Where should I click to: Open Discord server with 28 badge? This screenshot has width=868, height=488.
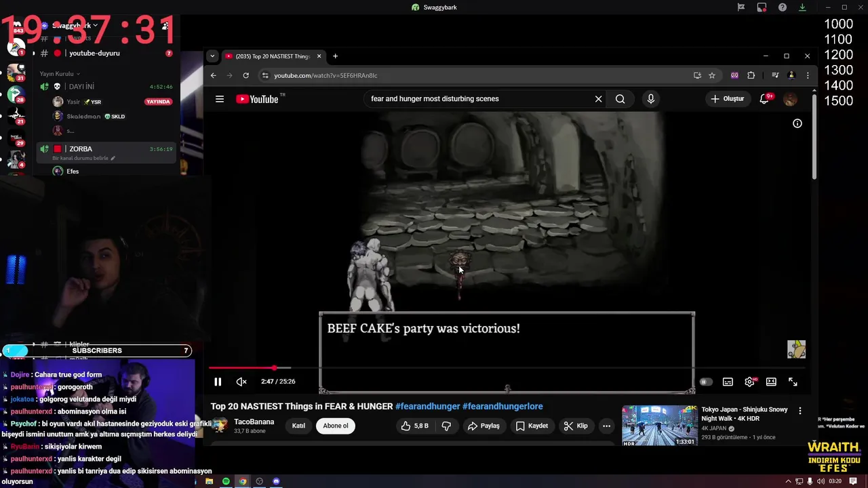[15, 95]
